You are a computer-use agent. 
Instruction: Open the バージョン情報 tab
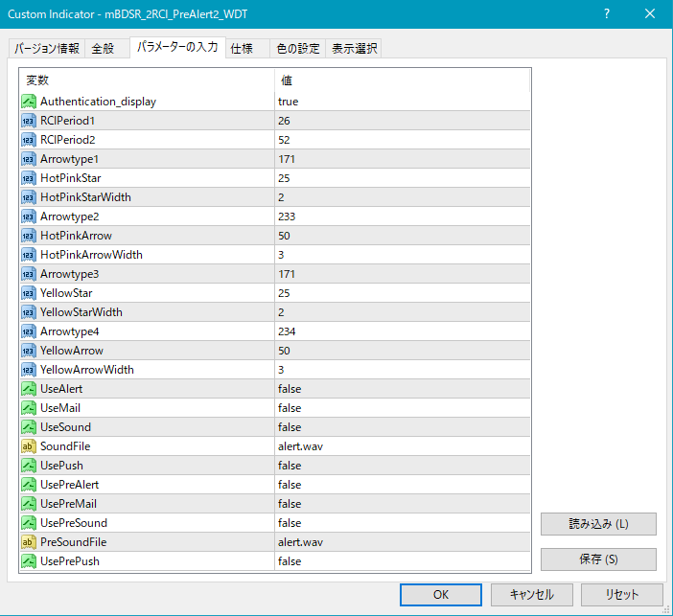pyautogui.click(x=47, y=49)
